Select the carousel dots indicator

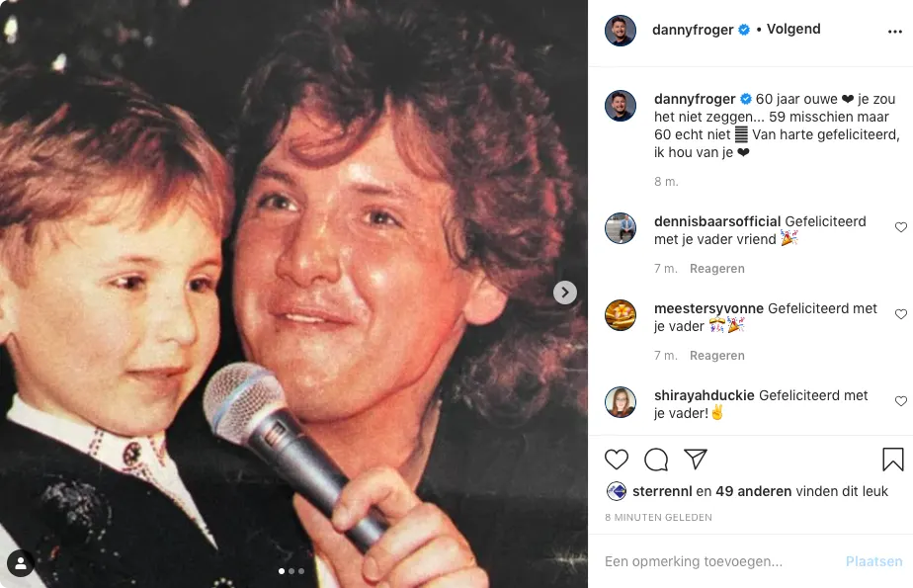click(290, 571)
